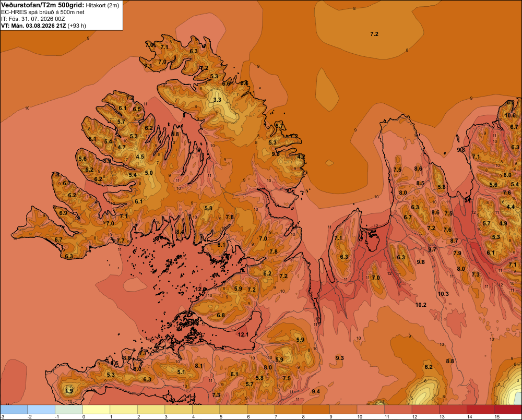Image resolution: width=522 pixels, height=420 pixels.
Task: Click the 4.5 temperature label in Westfjords
Action: [140, 157]
